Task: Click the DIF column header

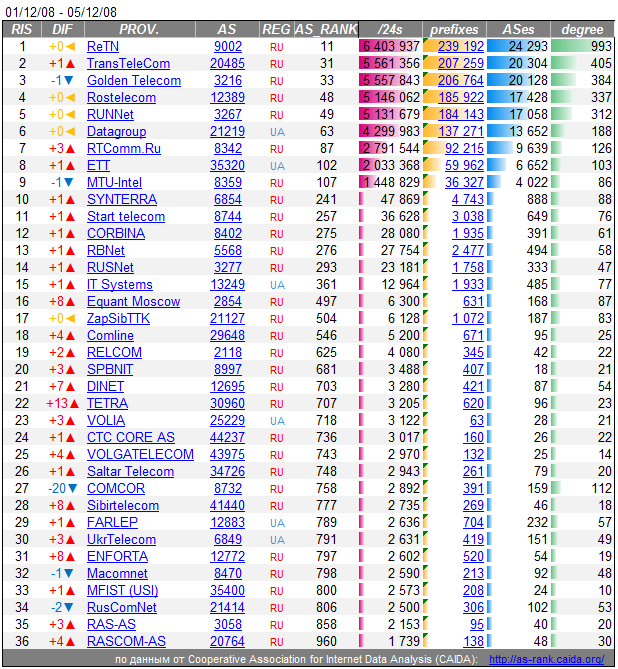Action: pyautogui.click(x=63, y=29)
